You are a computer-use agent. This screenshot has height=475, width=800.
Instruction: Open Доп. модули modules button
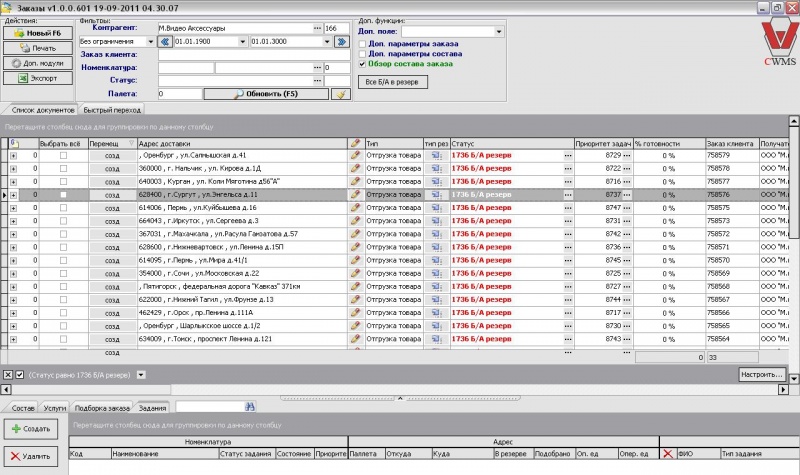36,63
